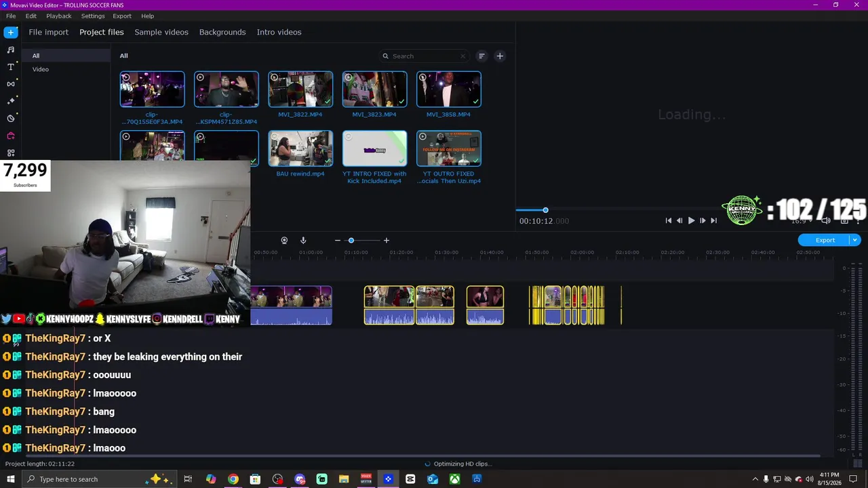The image size is (868, 488).
Task: Open the Export menu in menu bar
Action: 122,16
